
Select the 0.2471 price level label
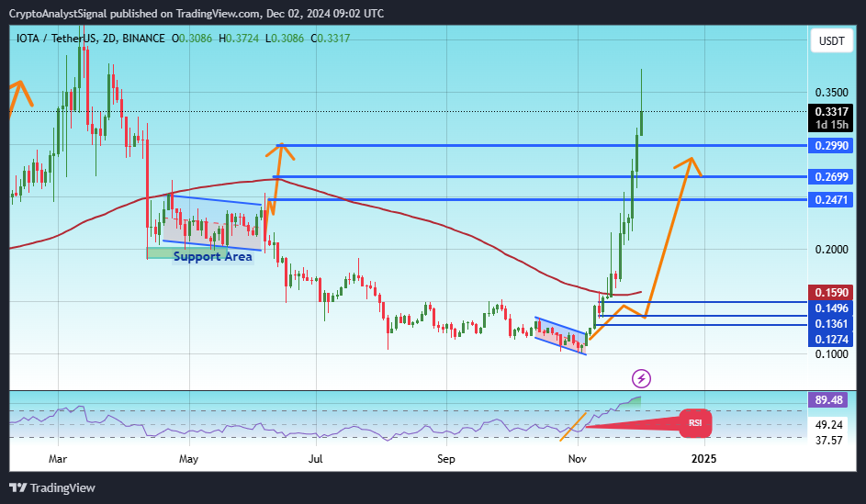831,199
